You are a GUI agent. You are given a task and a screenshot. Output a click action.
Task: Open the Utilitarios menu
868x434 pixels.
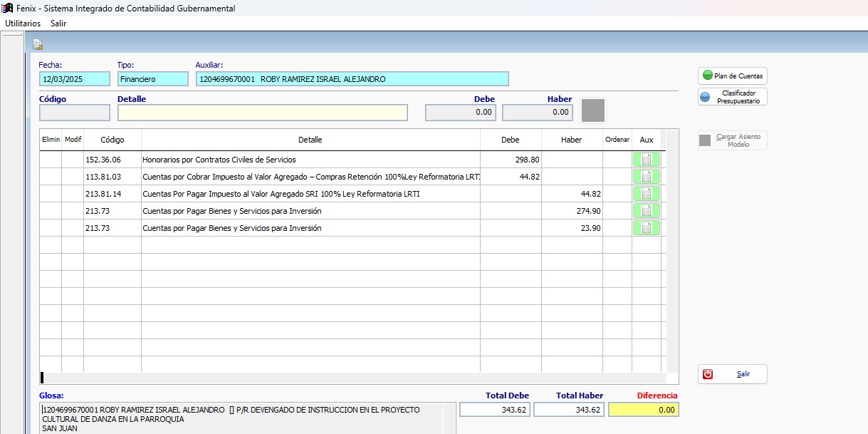(23, 24)
